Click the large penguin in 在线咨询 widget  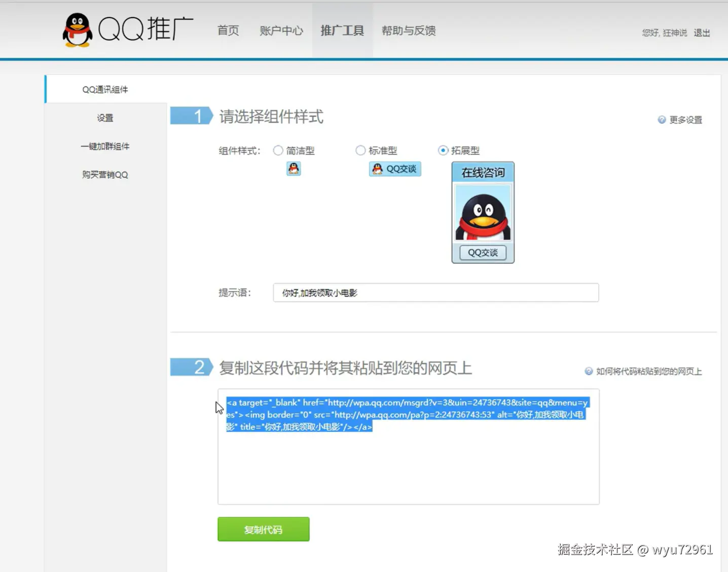click(x=483, y=213)
